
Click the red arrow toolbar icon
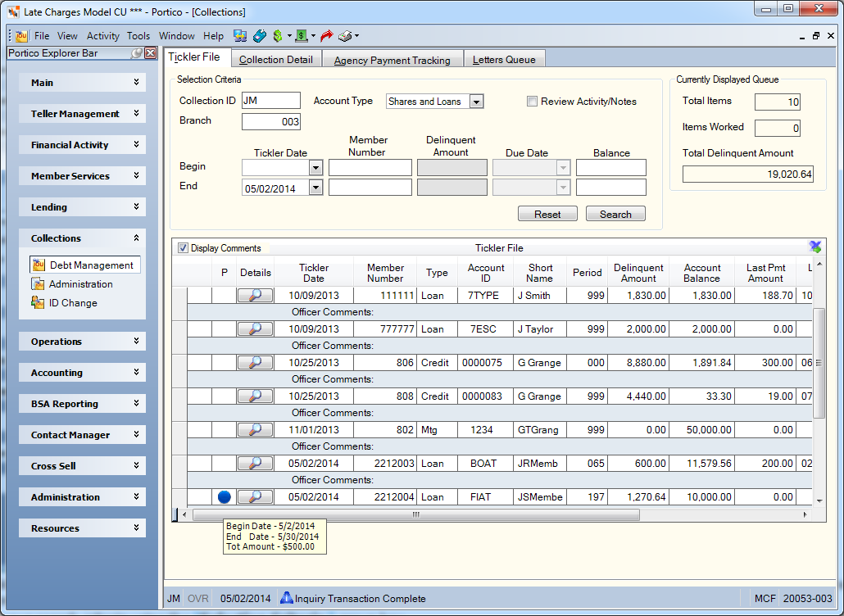pyautogui.click(x=326, y=36)
